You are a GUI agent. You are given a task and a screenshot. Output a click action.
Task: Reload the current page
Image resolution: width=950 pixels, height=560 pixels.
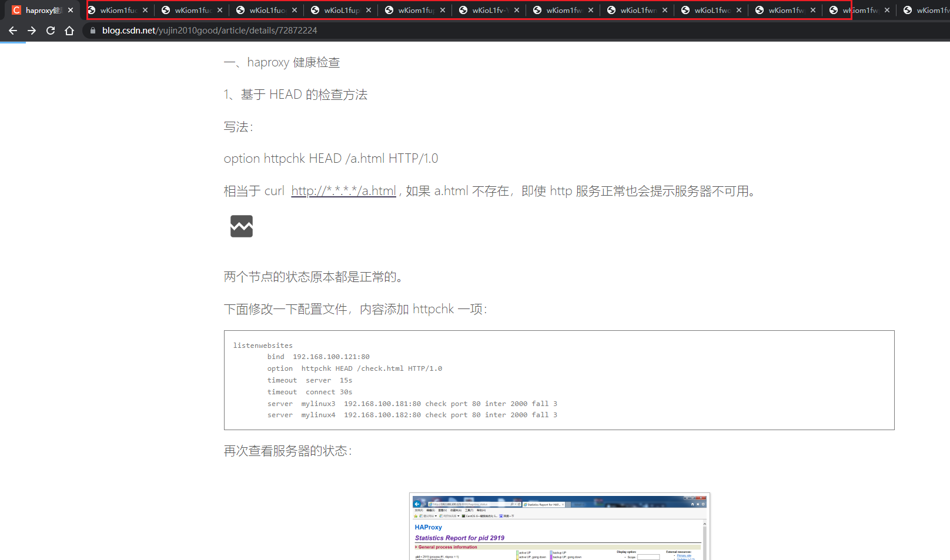pos(51,31)
